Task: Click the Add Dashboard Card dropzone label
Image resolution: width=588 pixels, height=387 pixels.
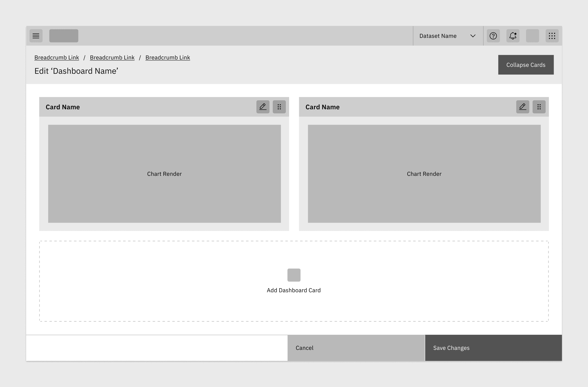Action: (294, 290)
